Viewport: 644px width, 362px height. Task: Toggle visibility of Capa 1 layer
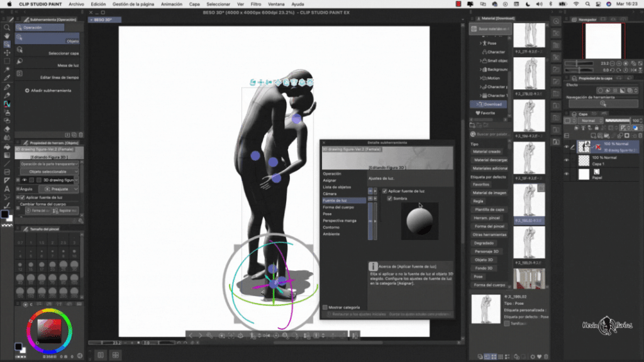click(567, 160)
